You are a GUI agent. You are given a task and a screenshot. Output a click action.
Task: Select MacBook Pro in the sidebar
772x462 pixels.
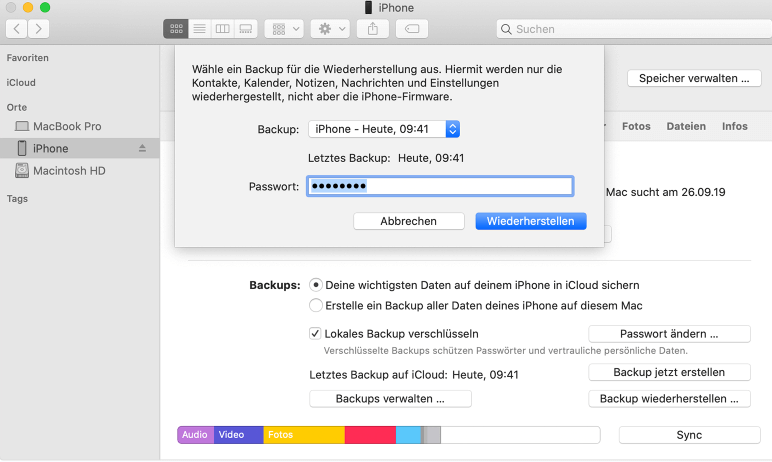click(80, 127)
